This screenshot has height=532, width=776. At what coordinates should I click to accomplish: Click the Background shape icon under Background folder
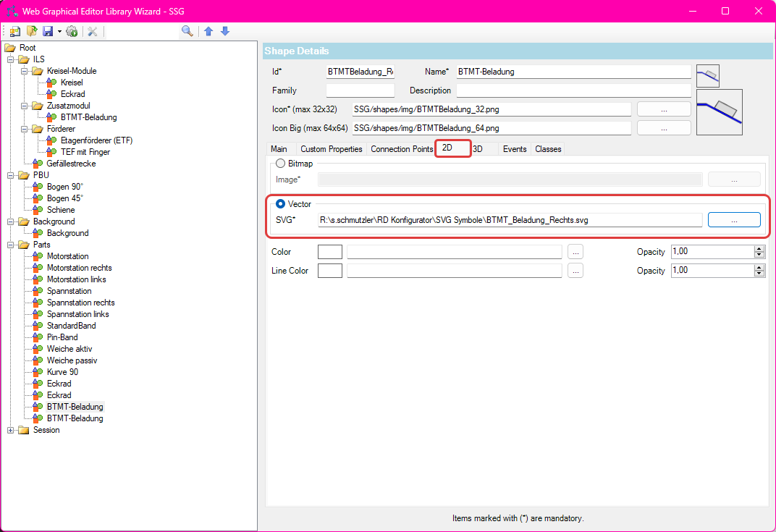(x=38, y=233)
